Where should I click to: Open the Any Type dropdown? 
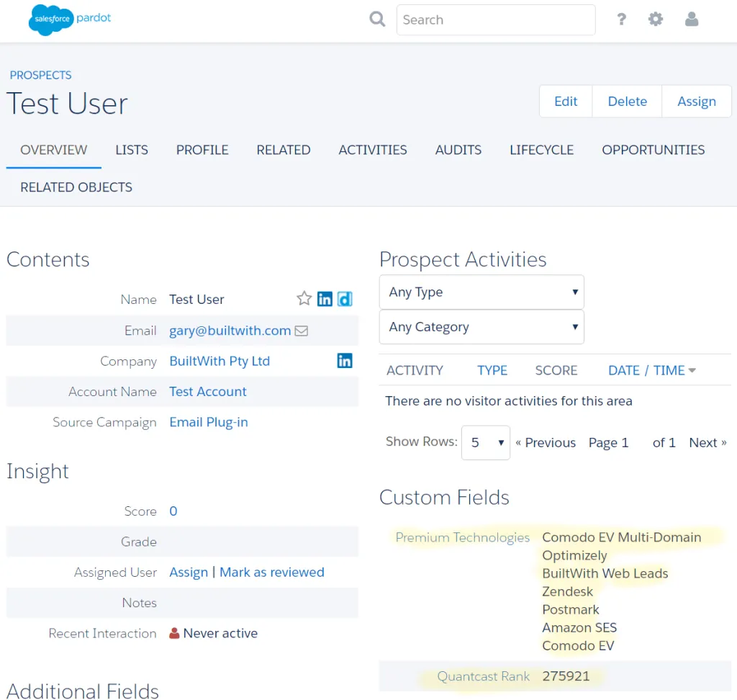[481, 292]
